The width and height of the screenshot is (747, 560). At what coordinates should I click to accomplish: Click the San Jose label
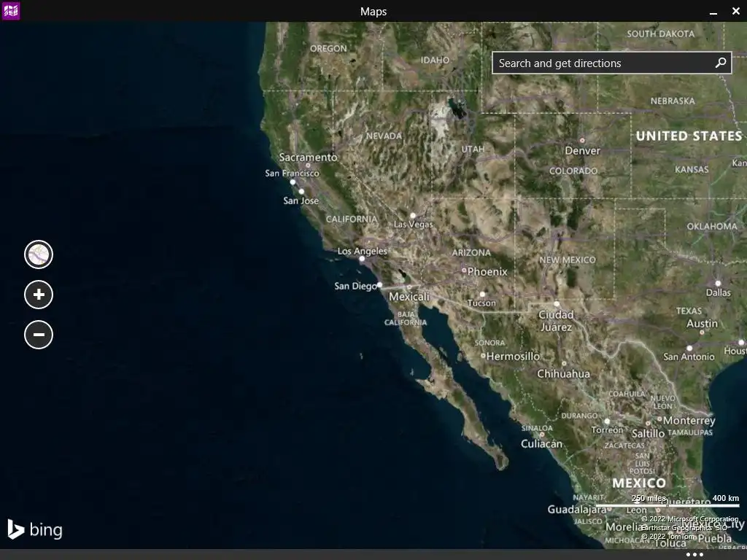(301, 201)
